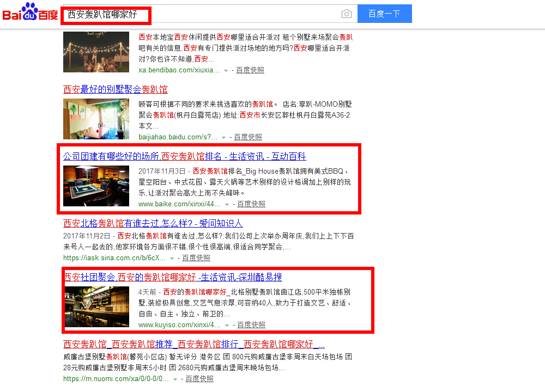
Task: Expand arrow next to www.baike.com URL
Action: coord(227,205)
